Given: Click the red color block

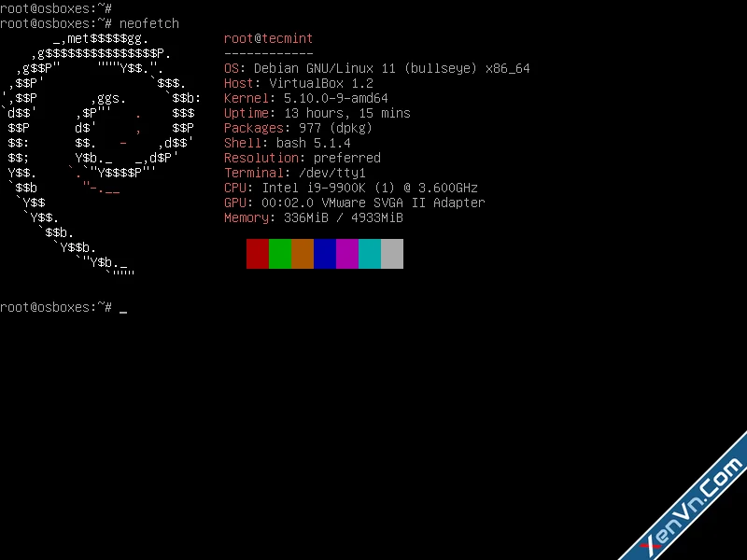Looking at the screenshot, I should 258,254.
